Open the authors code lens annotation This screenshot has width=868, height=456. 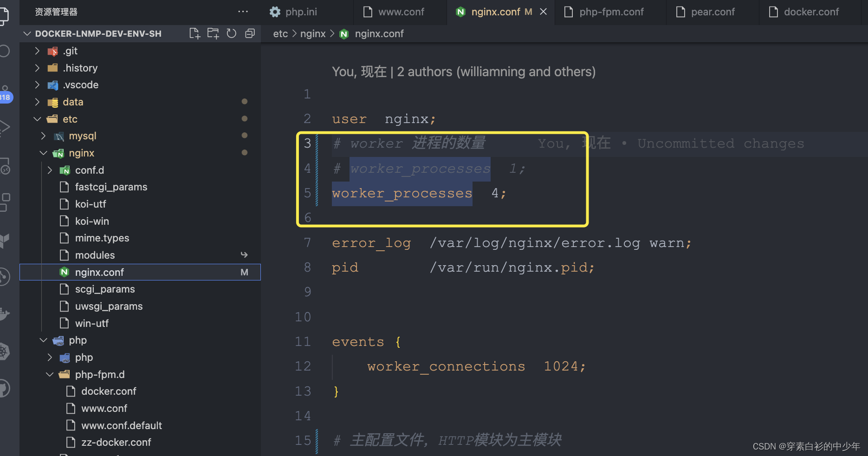[464, 72]
